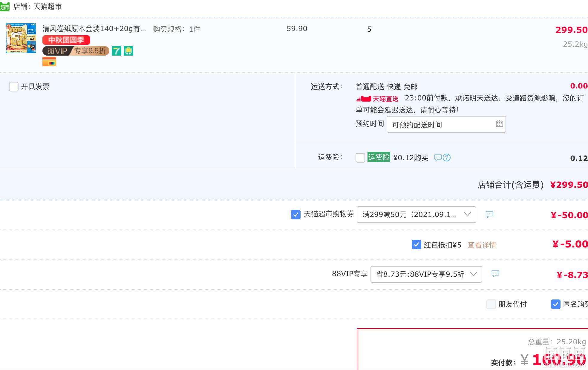This screenshot has width=588, height=370.
Task: Click the ¥-8.73 VIP discount amount
Action: pos(572,275)
